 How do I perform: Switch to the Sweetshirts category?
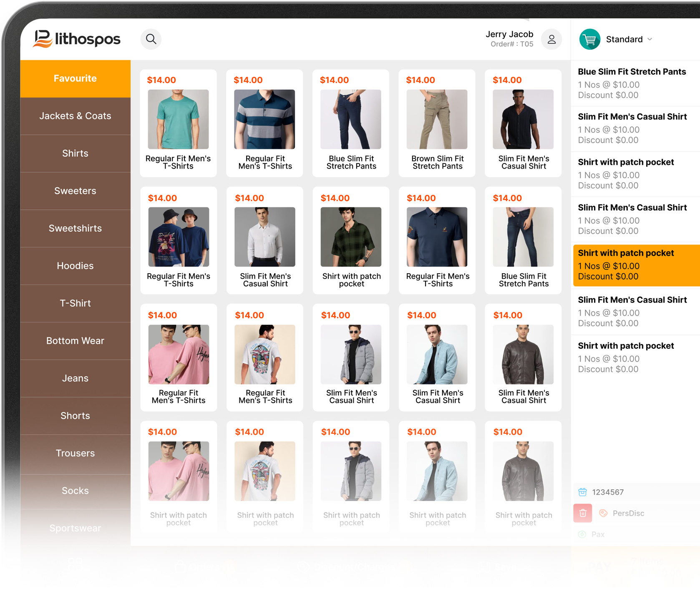[x=75, y=229]
